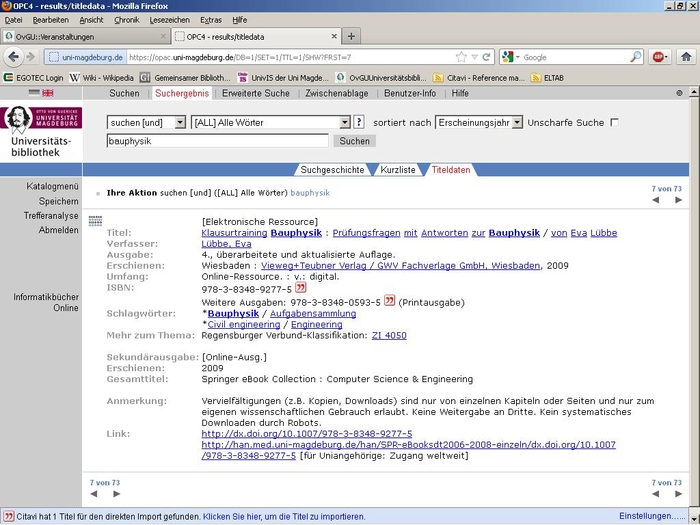The width and height of the screenshot is (700, 525).
Task: Expand the 'suchen [und]' dropdown
Action: coord(180,122)
